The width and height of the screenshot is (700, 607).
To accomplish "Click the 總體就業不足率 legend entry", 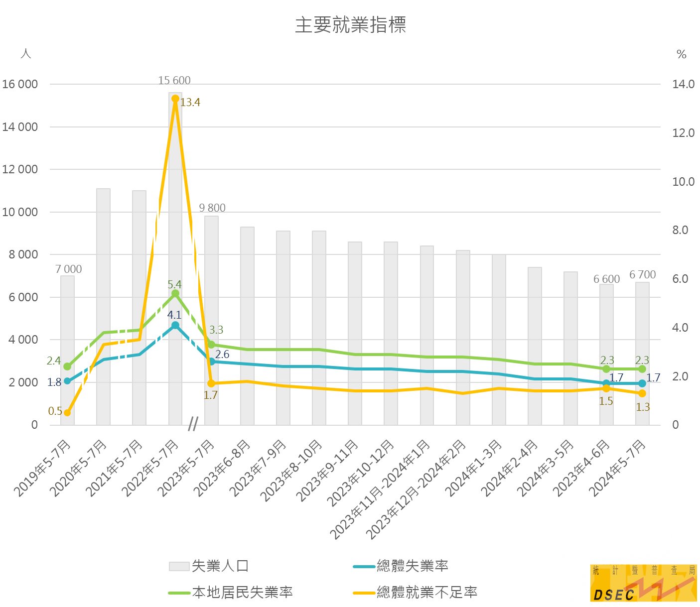I will click(x=416, y=593).
